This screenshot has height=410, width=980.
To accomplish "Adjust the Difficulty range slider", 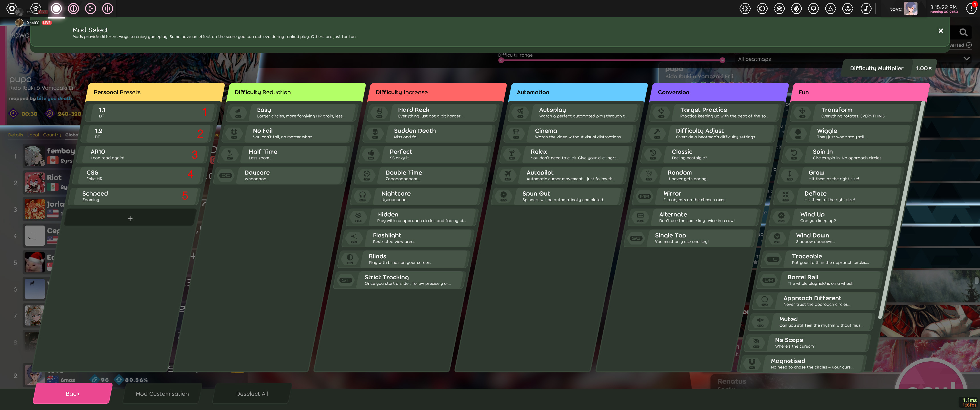I will click(611, 60).
